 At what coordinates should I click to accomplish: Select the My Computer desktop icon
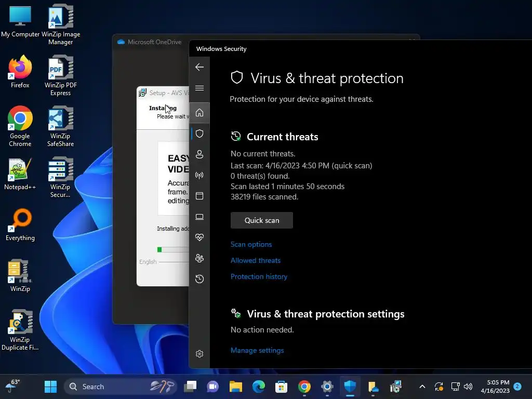point(20,21)
